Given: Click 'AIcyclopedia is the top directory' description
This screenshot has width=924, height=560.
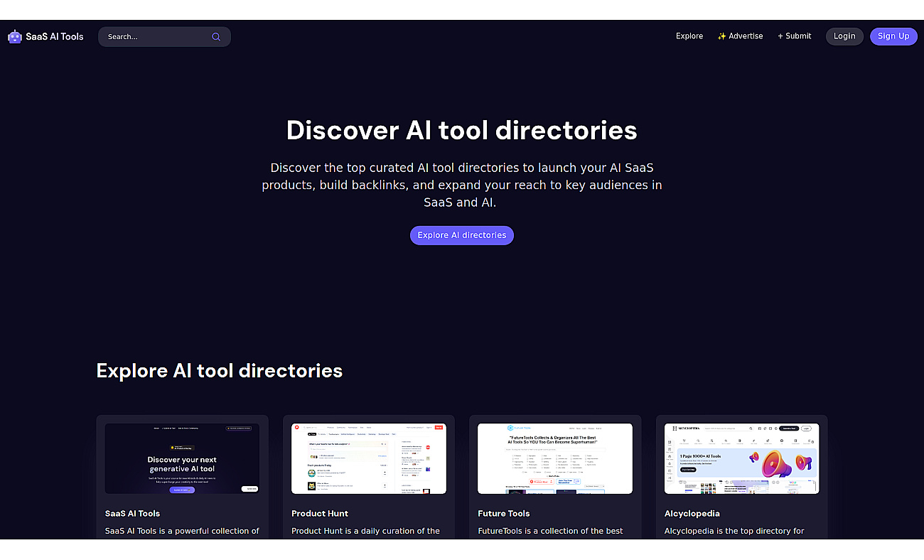Looking at the screenshot, I should [735, 531].
